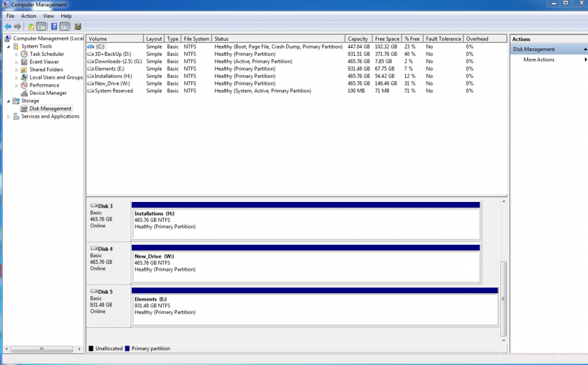Viewport: 588px width, 365px height.
Task: Click the disk view vertical scrollbar thumb
Action: [x=504, y=299]
